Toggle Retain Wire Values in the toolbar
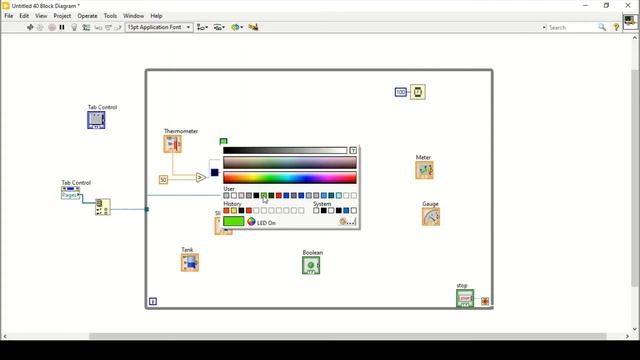The image size is (640, 360). pyautogui.click(x=86, y=27)
